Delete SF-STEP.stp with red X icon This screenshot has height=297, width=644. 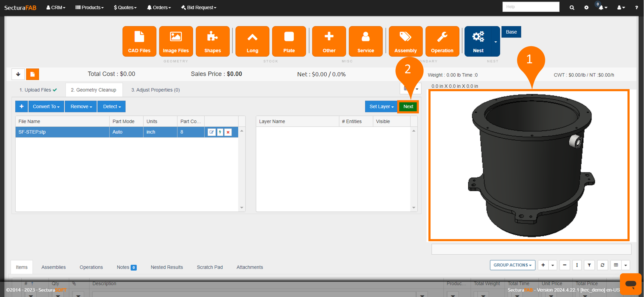228,132
